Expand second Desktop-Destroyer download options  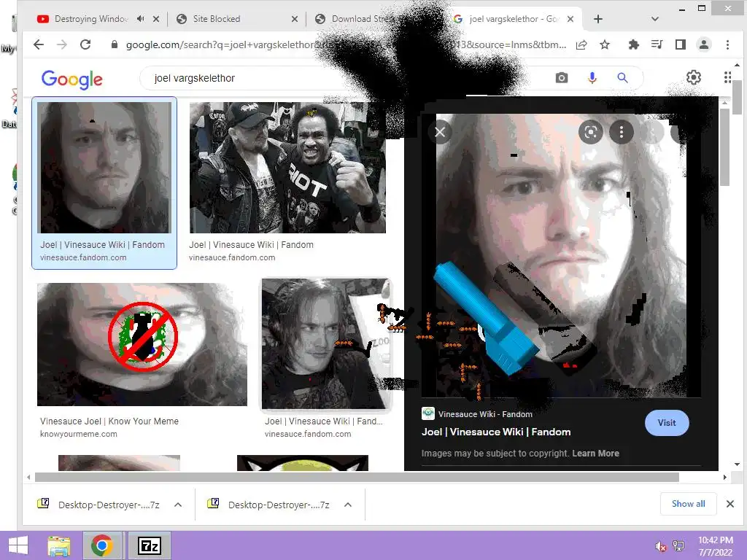tap(348, 505)
